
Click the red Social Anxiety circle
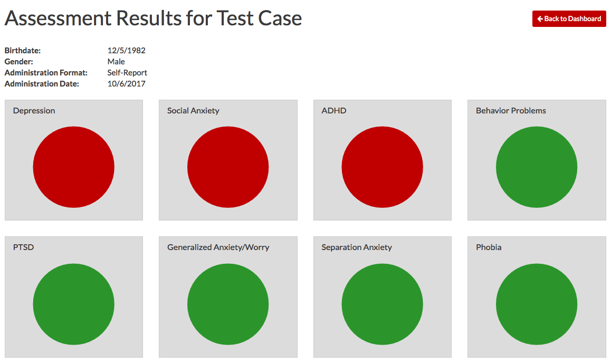[x=228, y=167]
